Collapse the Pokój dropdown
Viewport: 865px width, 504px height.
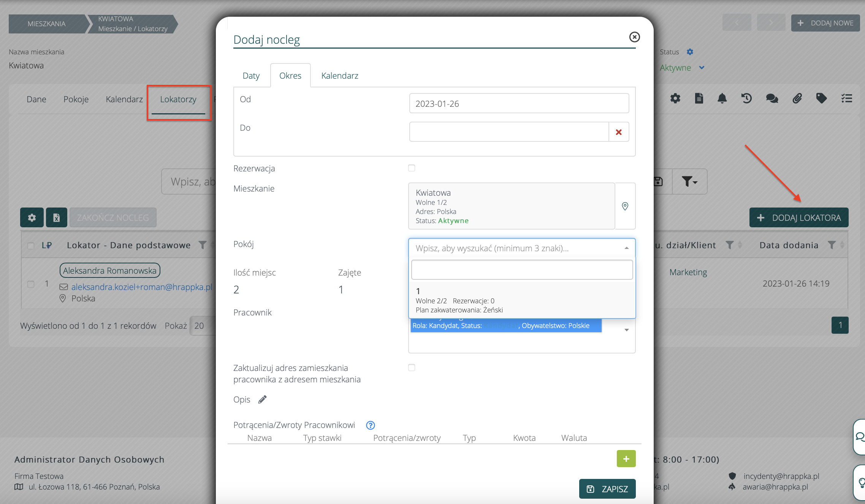(626, 248)
